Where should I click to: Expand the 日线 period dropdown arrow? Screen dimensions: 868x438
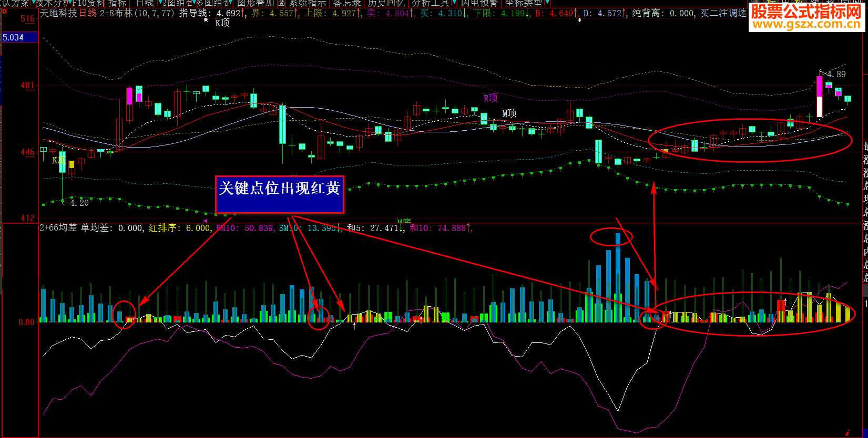(x=159, y=3)
